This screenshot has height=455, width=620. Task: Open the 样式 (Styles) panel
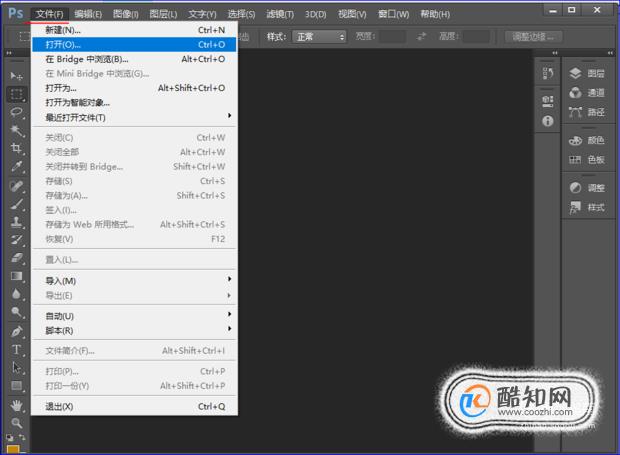pyautogui.click(x=587, y=207)
